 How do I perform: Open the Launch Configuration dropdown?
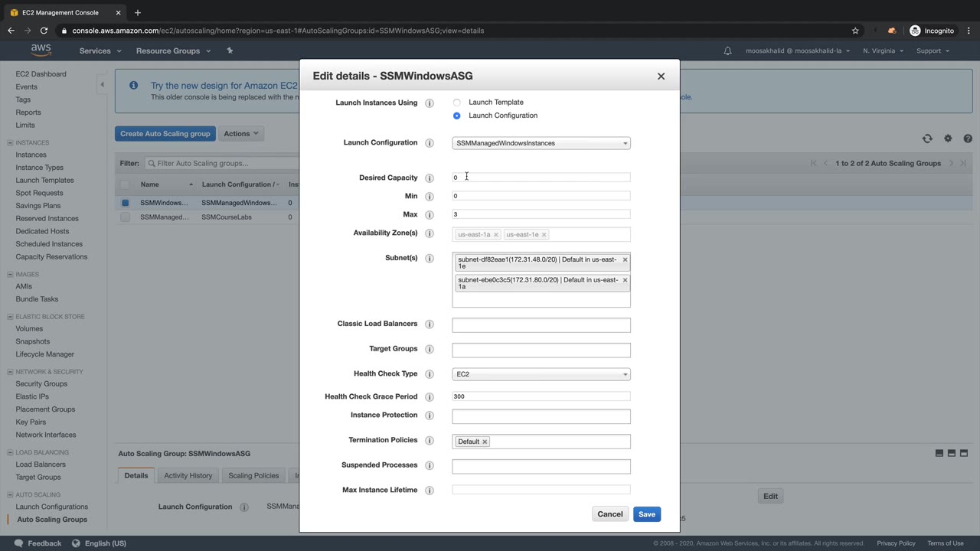point(541,143)
